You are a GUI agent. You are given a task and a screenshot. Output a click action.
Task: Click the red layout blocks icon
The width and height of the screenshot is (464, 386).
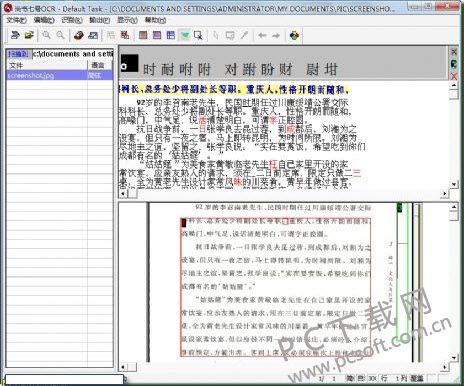point(125,35)
